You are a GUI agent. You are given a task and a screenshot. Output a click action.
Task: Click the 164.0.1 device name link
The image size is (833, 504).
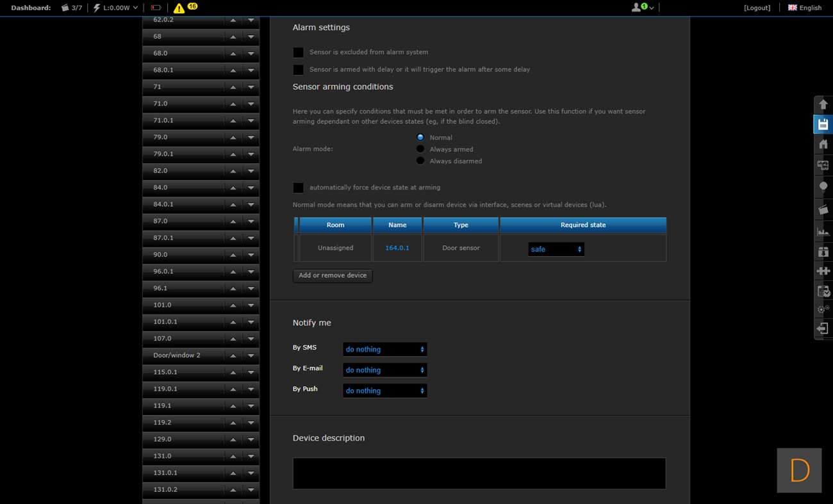click(x=397, y=248)
